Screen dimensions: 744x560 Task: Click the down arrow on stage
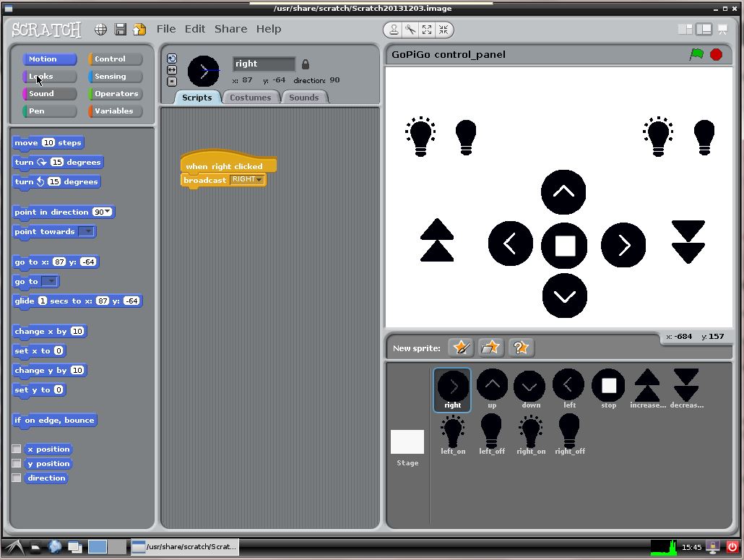(565, 296)
